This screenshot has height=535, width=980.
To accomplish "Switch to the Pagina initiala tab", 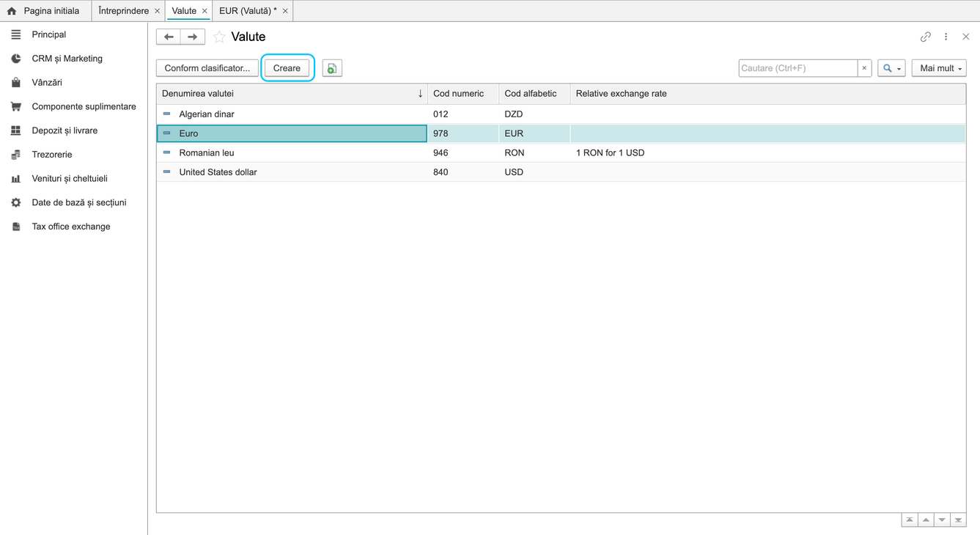I will click(x=45, y=11).
